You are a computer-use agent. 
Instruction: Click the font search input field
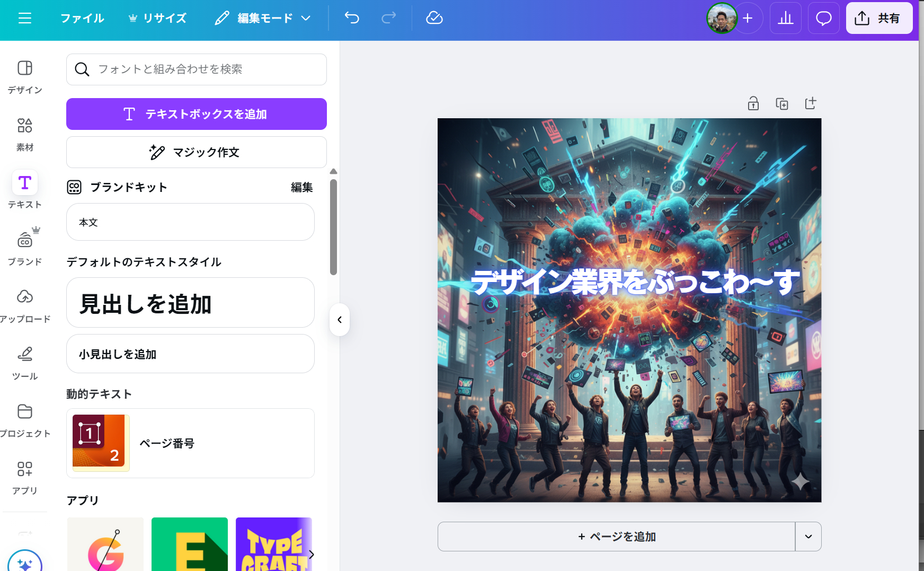(196, 69)
